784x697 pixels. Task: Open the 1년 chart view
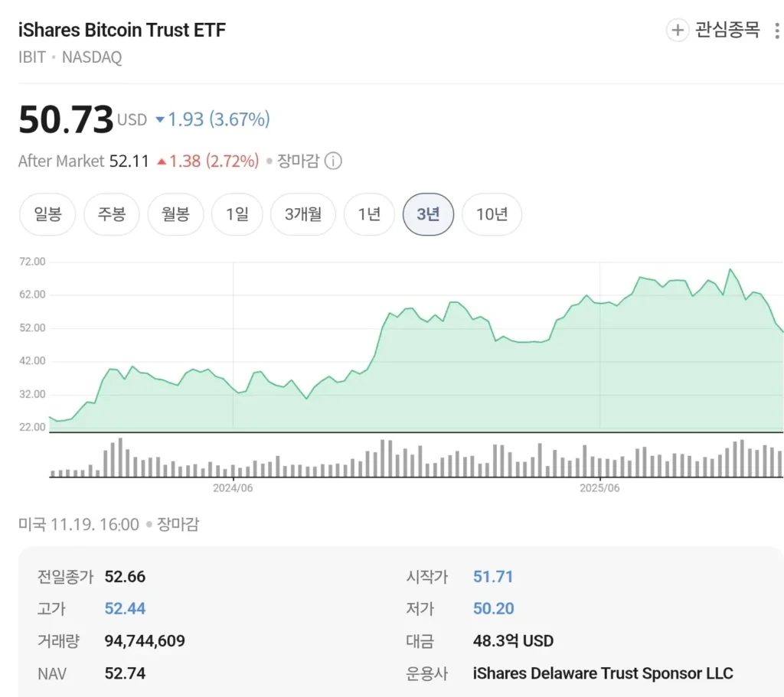pyautogui.click(x=369, y=214)
